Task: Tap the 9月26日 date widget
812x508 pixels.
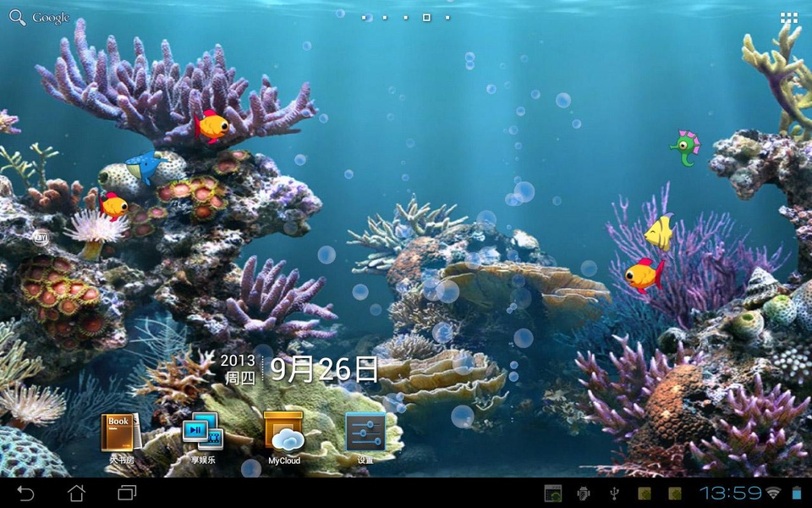Action: point(325,369)
